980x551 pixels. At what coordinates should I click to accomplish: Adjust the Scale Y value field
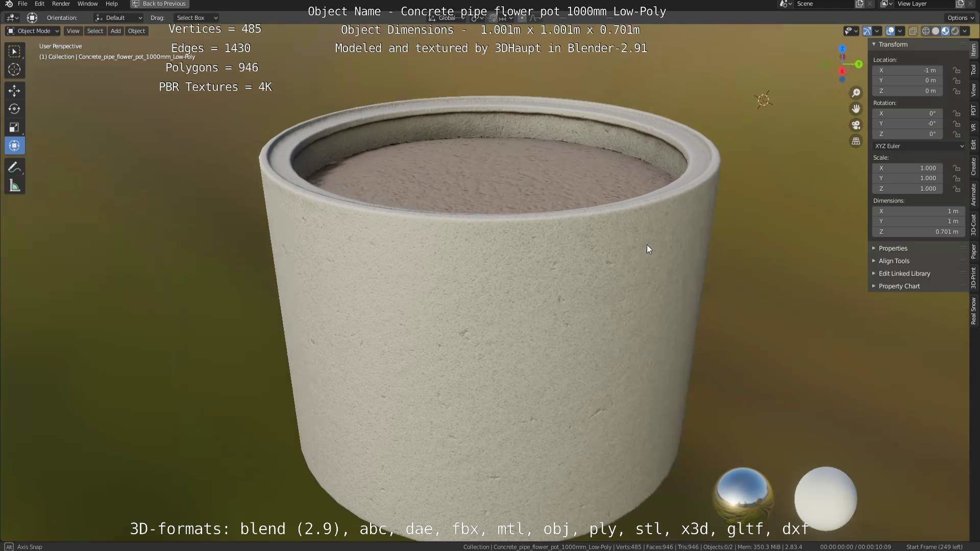(908, 179)
